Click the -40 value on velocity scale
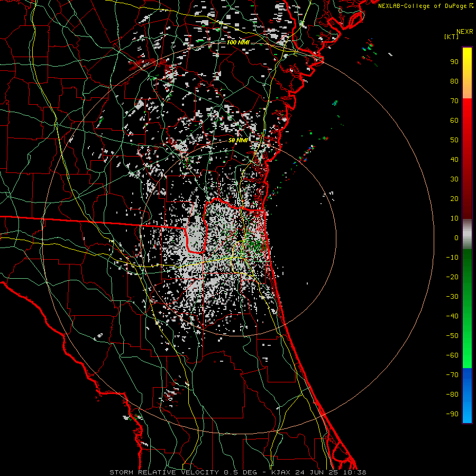This screenshot has height=476, width=476. point(452,316)
